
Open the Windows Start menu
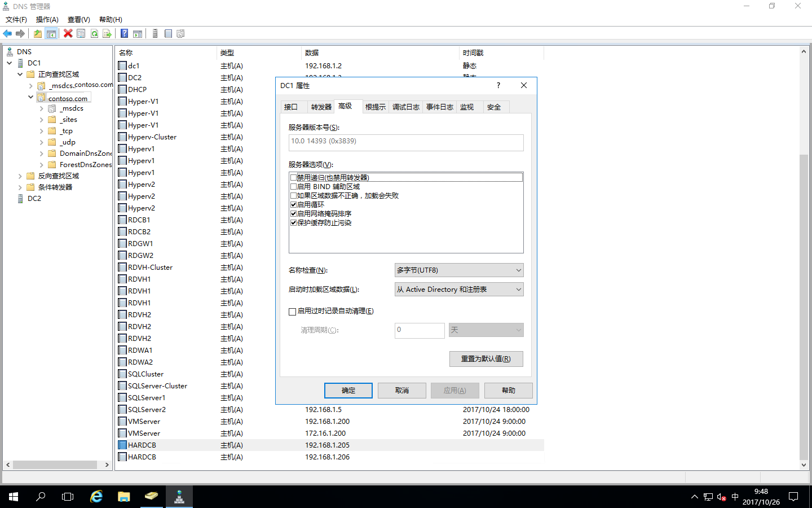pyautogui.click(x=14, y=497)
